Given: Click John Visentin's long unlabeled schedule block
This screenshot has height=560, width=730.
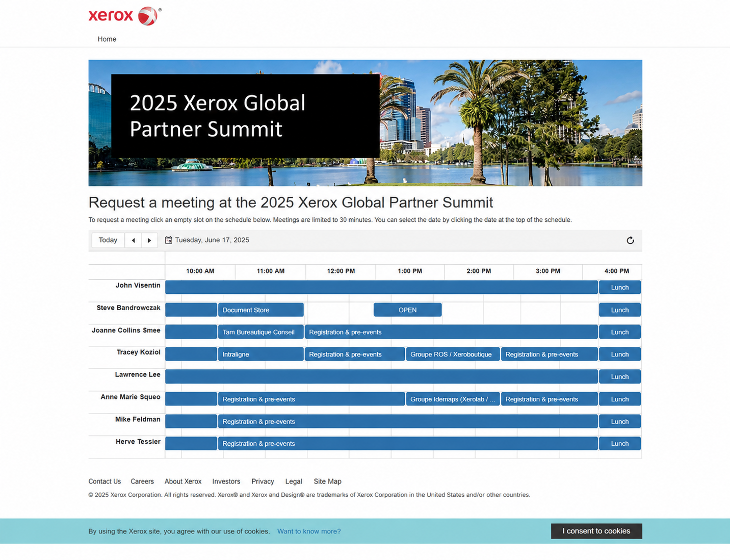Looking at the screenshot, I should [381, 288].
